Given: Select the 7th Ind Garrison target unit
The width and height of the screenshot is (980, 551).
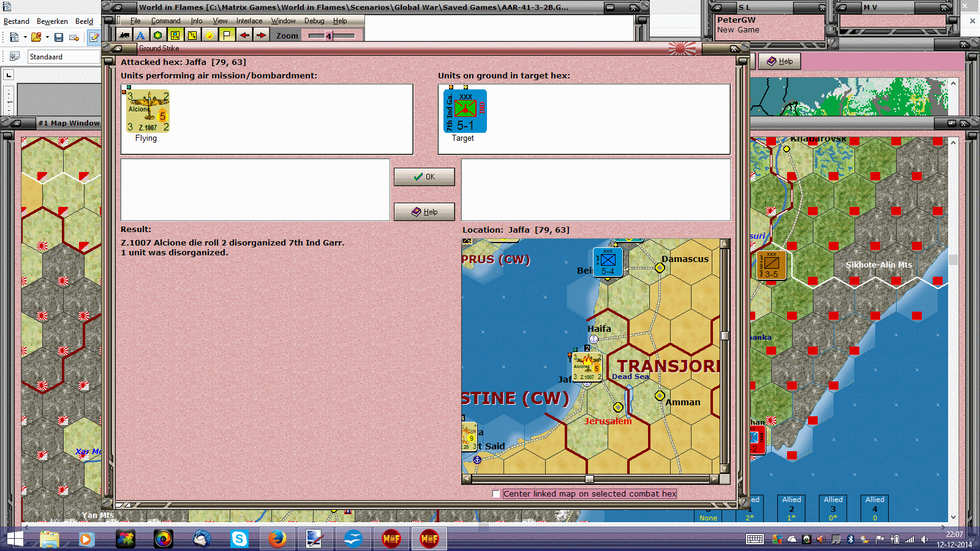Looking at the screenshot, I should tap(465, 111).
